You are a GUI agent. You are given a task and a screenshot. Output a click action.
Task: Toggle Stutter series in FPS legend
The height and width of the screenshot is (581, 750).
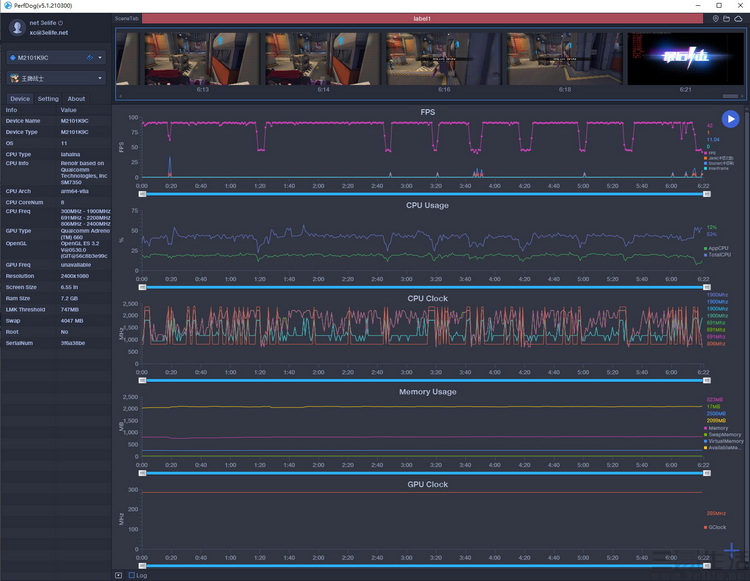(x=718, y=164)
